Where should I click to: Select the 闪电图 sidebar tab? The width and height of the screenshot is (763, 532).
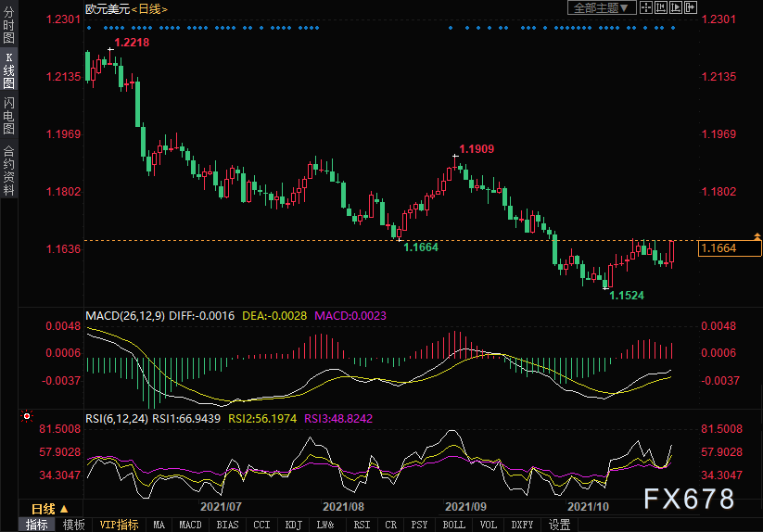tap(8, 115)
